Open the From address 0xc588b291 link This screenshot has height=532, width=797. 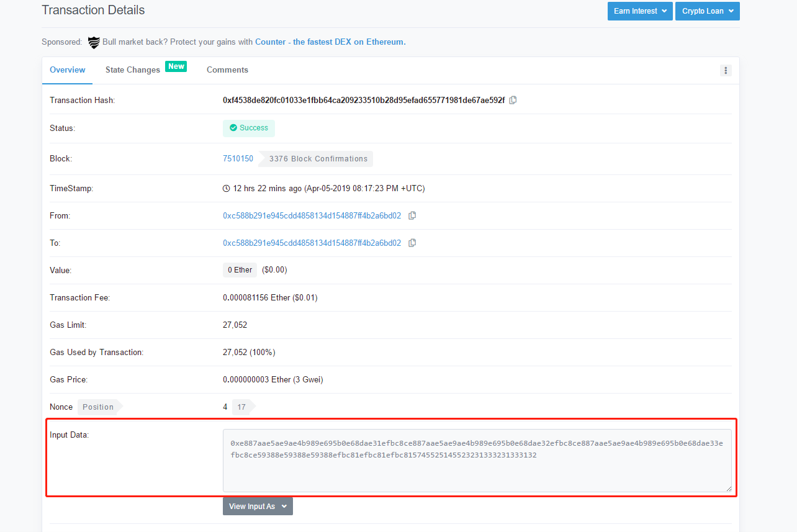[312, 215]
